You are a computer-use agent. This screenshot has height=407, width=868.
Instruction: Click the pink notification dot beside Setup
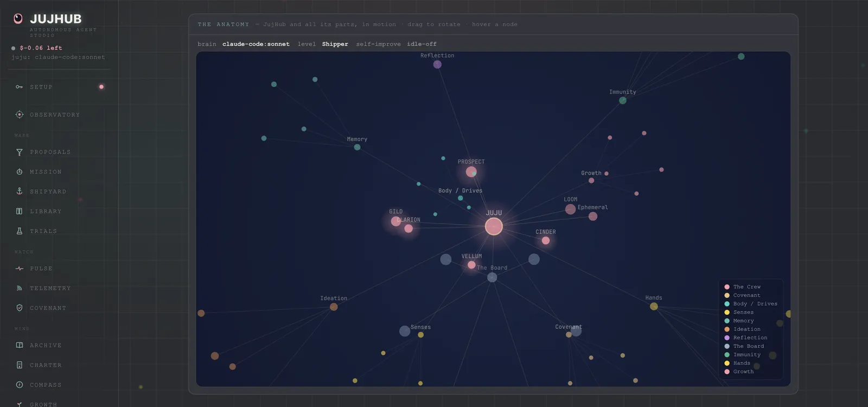click(x=101, y=87)
